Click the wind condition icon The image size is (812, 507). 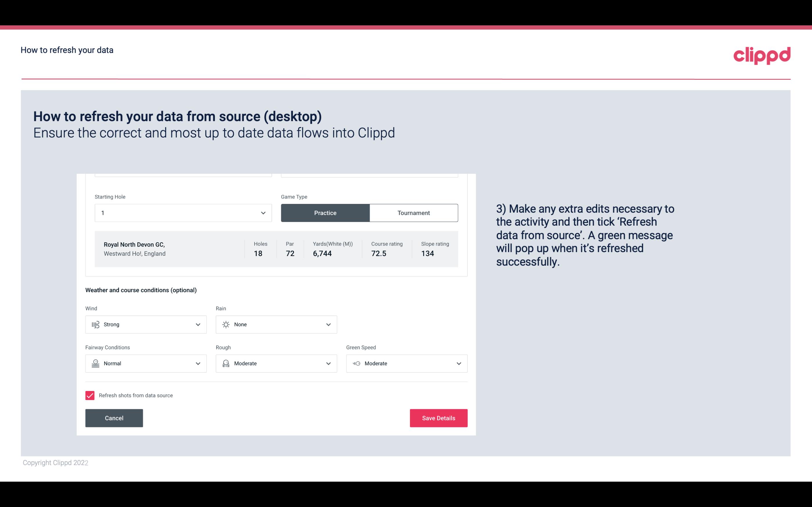(x=95, y=324)
